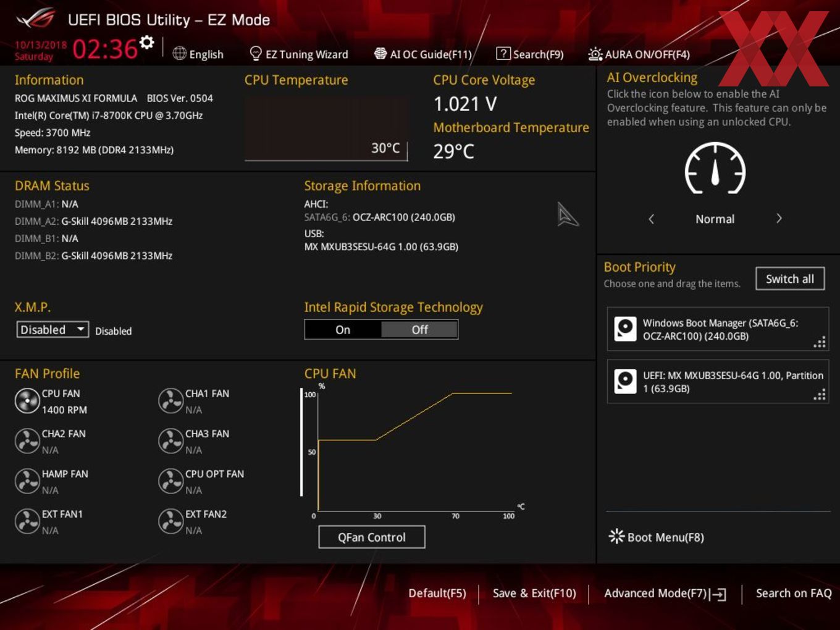Image resolution: width=840 pixels, height=630 pixels.
Task: Click the UEFI MX USB disk icon
Action: point(625,382)
